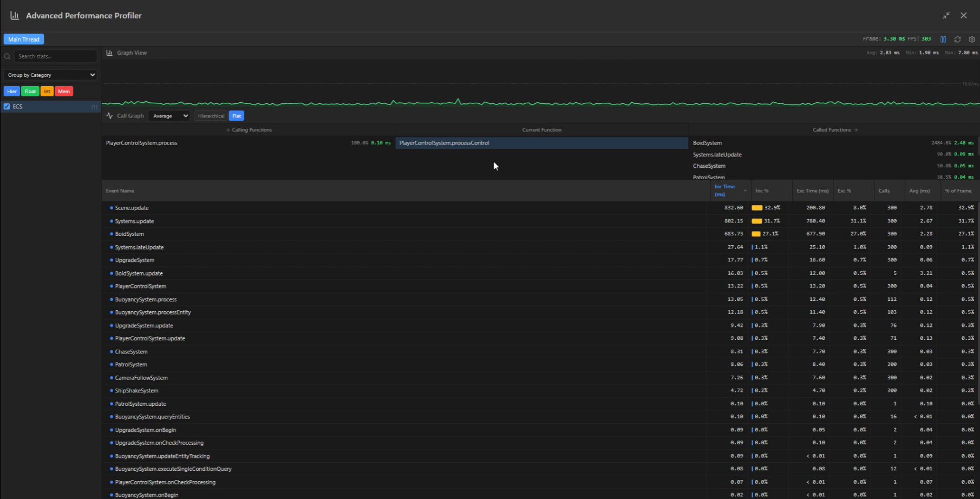Open the Group by Category dropdown
The height and width of the screenshot is (499, 980).
(50, 75)
